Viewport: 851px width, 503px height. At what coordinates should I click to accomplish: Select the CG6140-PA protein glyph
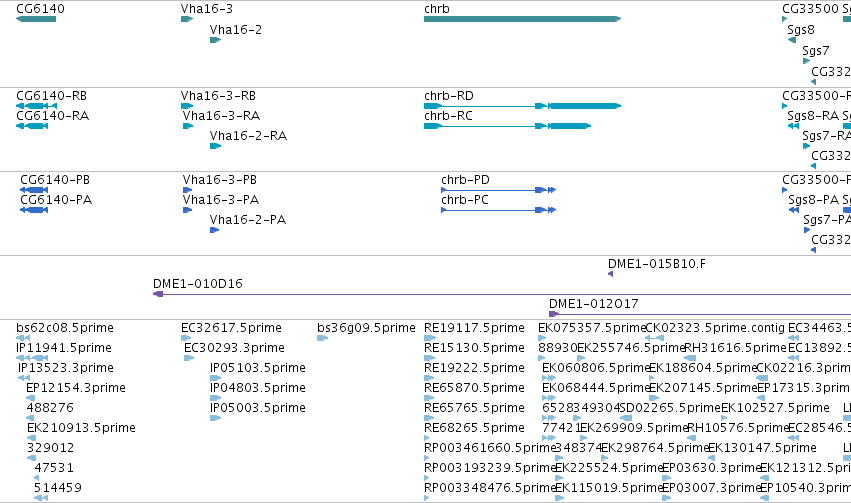coord(34,210)
